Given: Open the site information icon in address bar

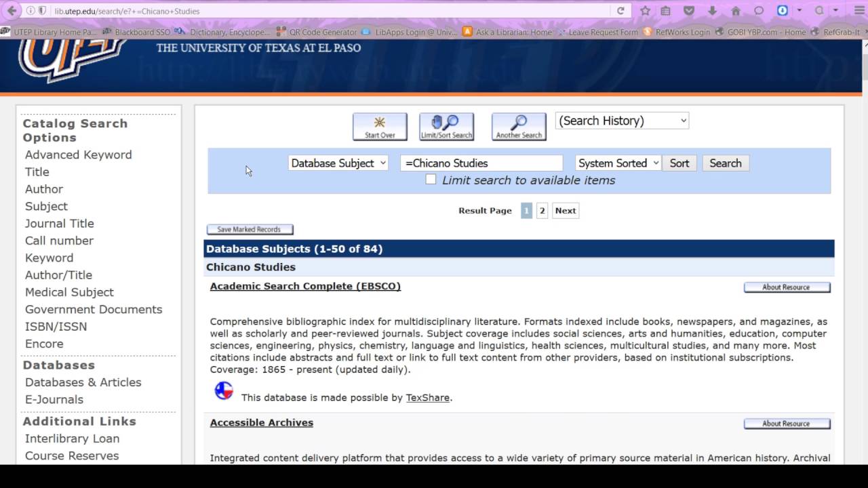Looking at the screenshot, I should click(31, 11).
